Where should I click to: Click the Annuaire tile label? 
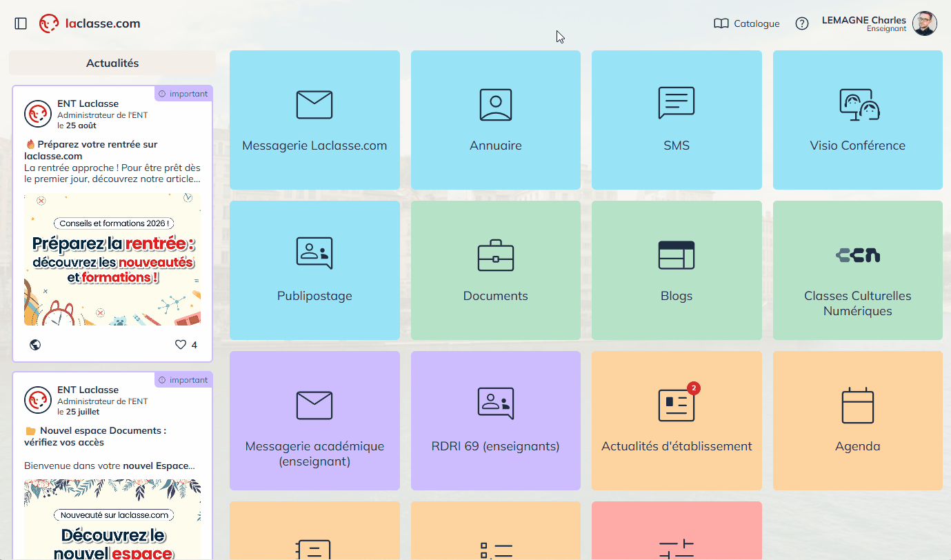[496, 146]
